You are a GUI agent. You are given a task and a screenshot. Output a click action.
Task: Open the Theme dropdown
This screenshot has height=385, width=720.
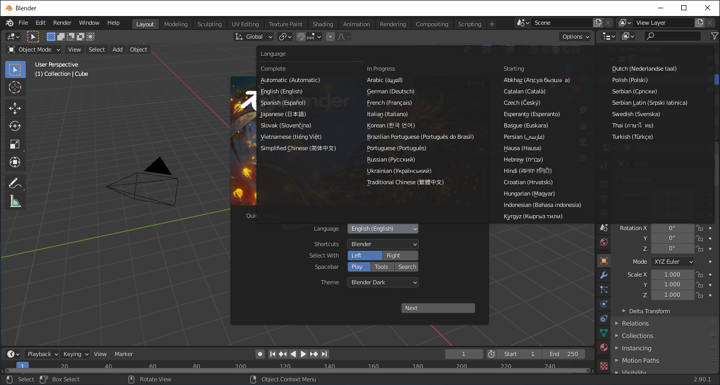(x=382, y=283)
